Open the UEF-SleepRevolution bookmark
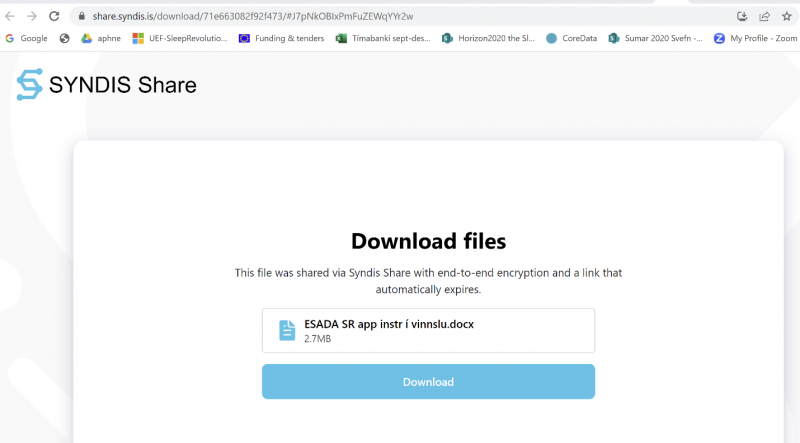This screenshot has height=443, width=800. [180, 38]
